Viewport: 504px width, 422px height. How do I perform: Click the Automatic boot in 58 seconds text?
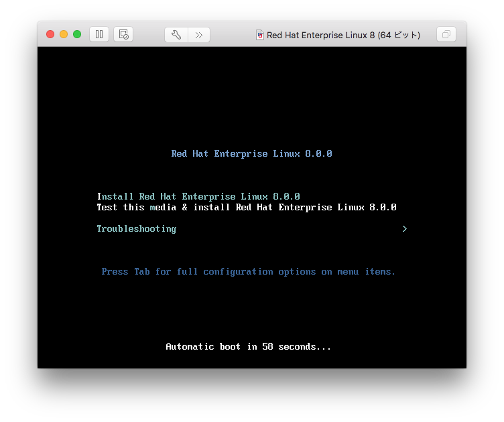(248, 346)
